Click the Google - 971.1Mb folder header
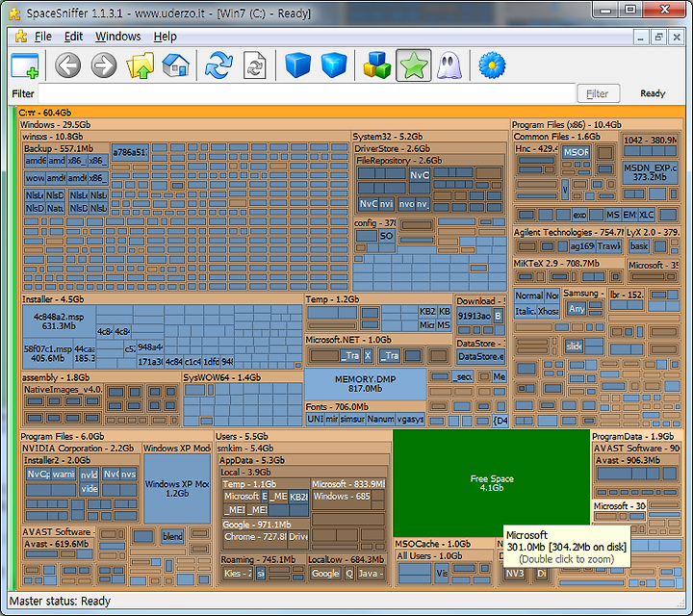This screenshot has width=693, height=616. pos(266,525)
